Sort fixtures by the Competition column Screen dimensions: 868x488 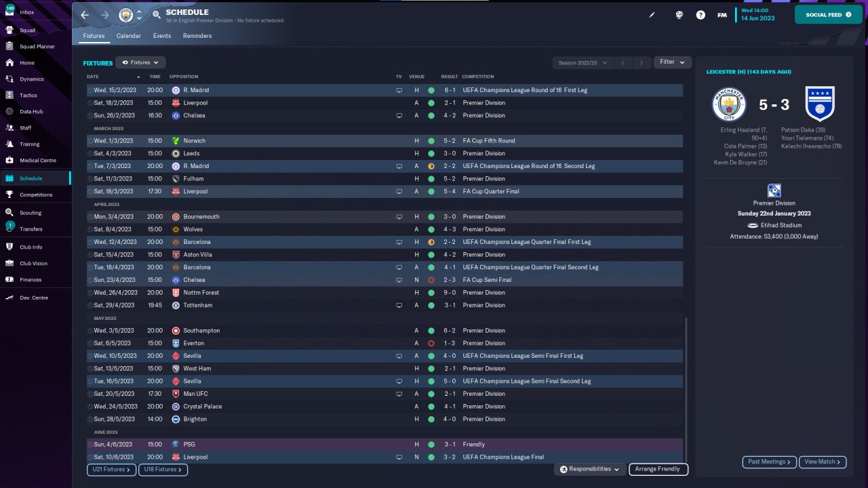(478, 77)
